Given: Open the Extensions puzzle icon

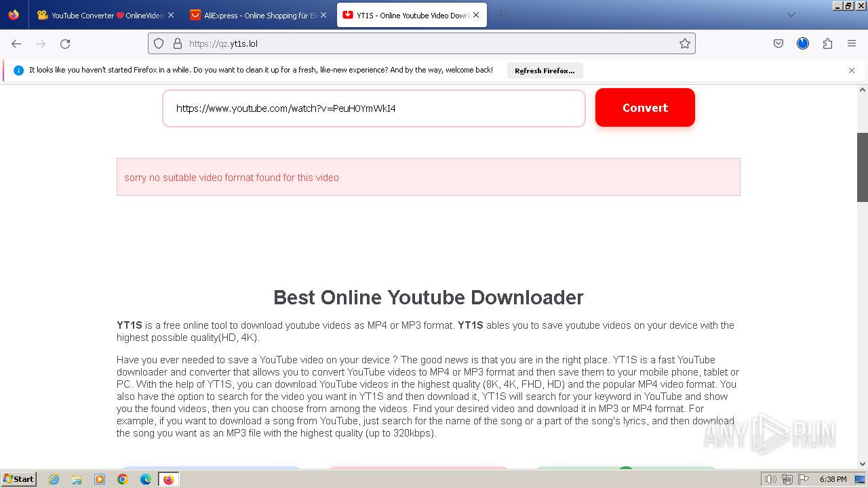Looking at the screenshot, I should 827,43.
